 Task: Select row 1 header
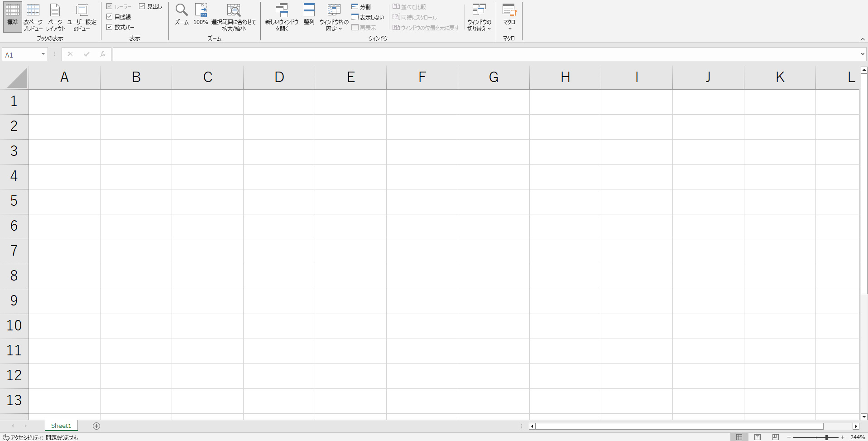click(14, 102)
